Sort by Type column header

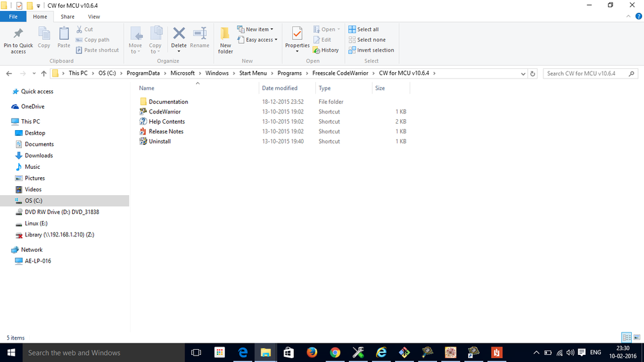point(324,88)
